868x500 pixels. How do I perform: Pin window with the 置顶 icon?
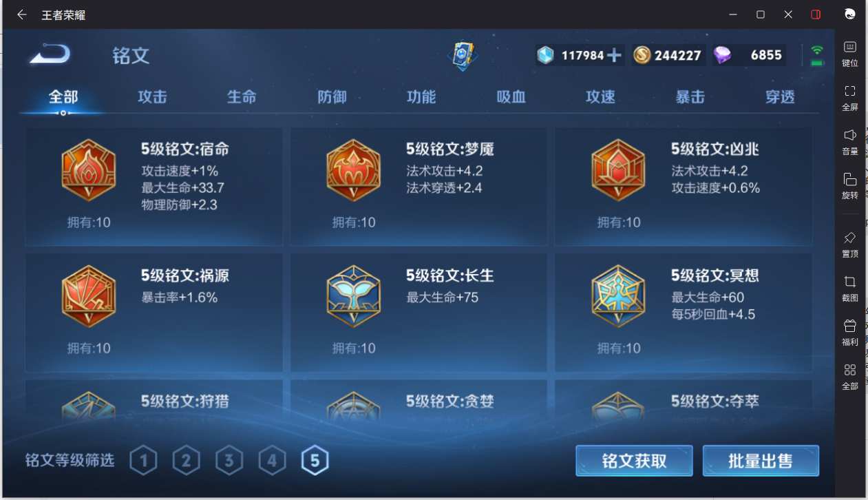click(850, 238)
